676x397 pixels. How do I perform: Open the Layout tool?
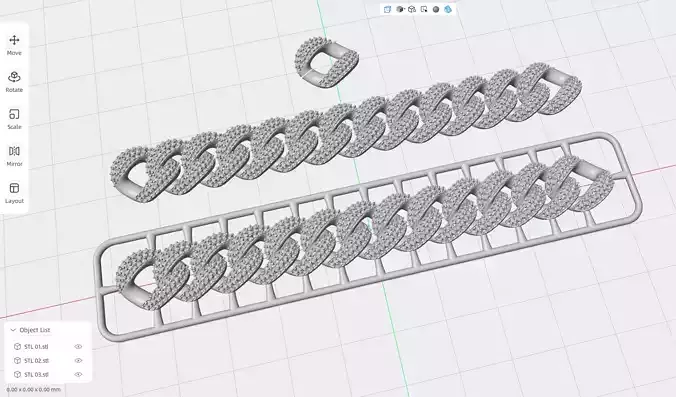(x=14, y=193)
